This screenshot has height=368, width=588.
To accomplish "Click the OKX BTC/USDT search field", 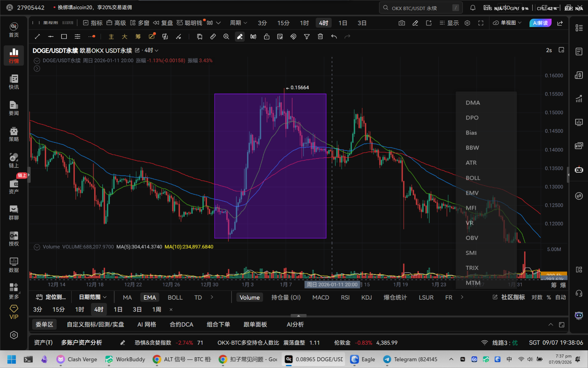I will [x=421, y=8].
